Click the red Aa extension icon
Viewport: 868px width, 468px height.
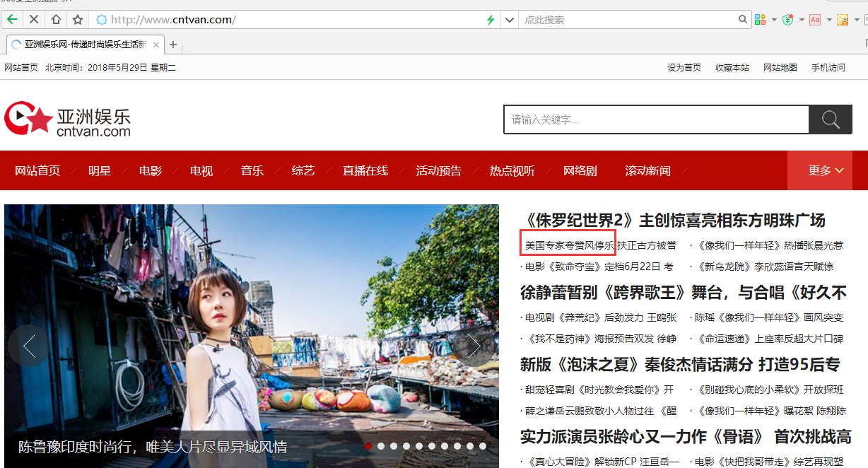pos(815,20)
